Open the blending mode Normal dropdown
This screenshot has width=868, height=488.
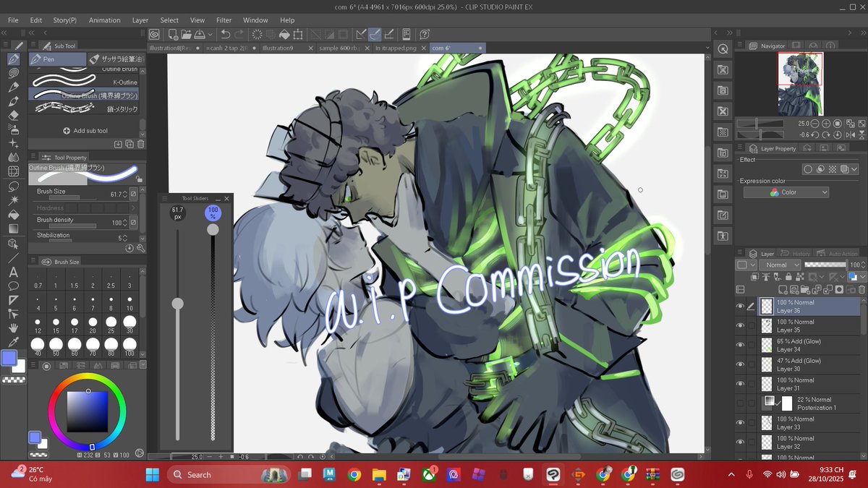(780, 265)
